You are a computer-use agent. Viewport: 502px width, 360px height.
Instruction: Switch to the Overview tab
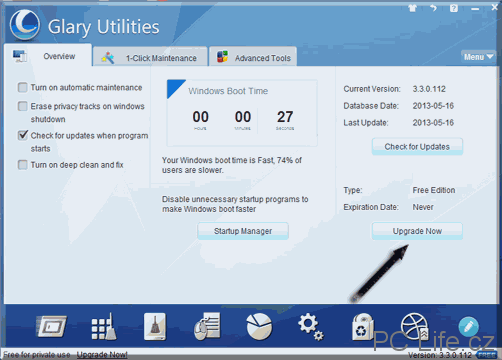pyautogui.click(x=48, y=56)
